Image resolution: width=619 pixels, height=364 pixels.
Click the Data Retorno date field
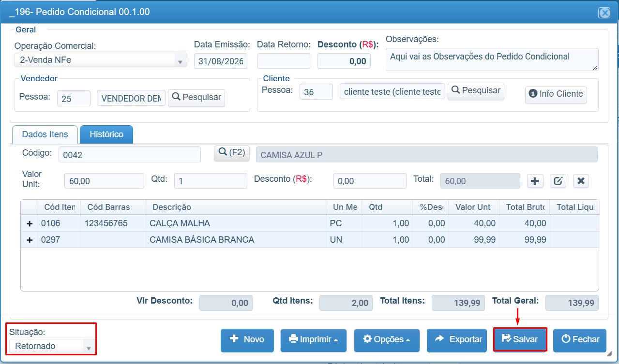tap(283, 61)
